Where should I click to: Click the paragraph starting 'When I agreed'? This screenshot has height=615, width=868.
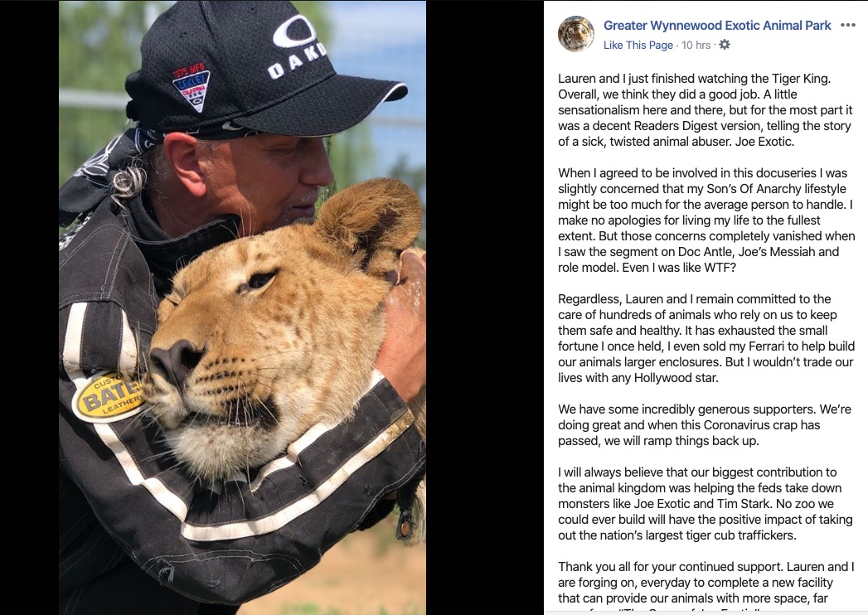[706, 220]
